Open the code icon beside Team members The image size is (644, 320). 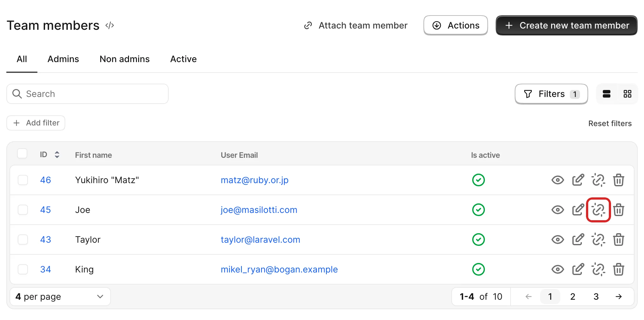110,25
